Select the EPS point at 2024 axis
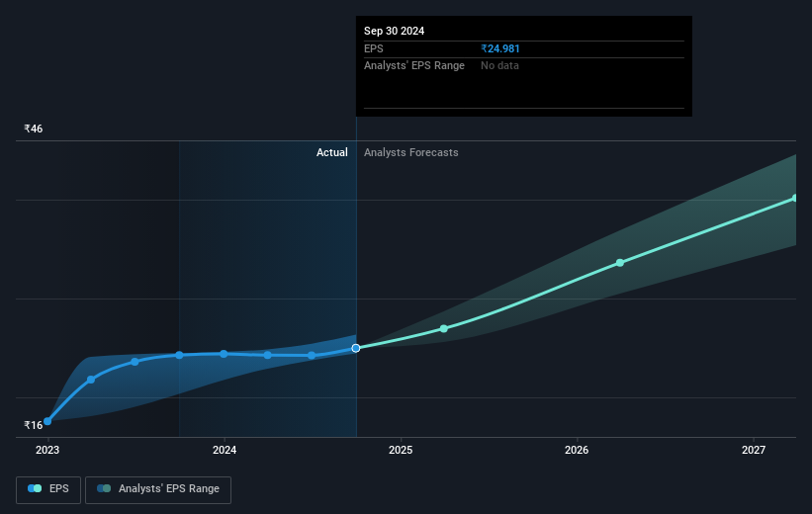Screen dimensions: 812x514 coord(224,354)
